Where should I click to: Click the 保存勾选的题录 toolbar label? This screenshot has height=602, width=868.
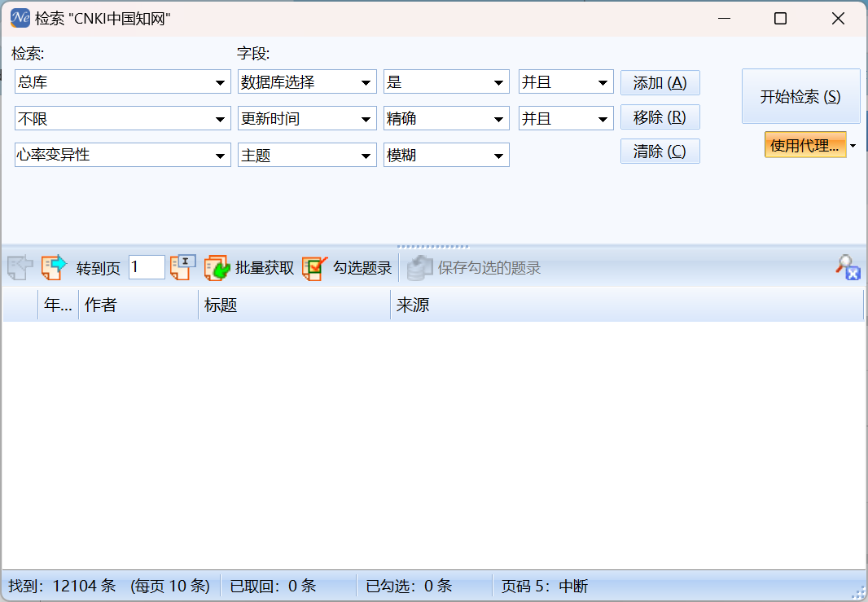click(x=489, y=268)
